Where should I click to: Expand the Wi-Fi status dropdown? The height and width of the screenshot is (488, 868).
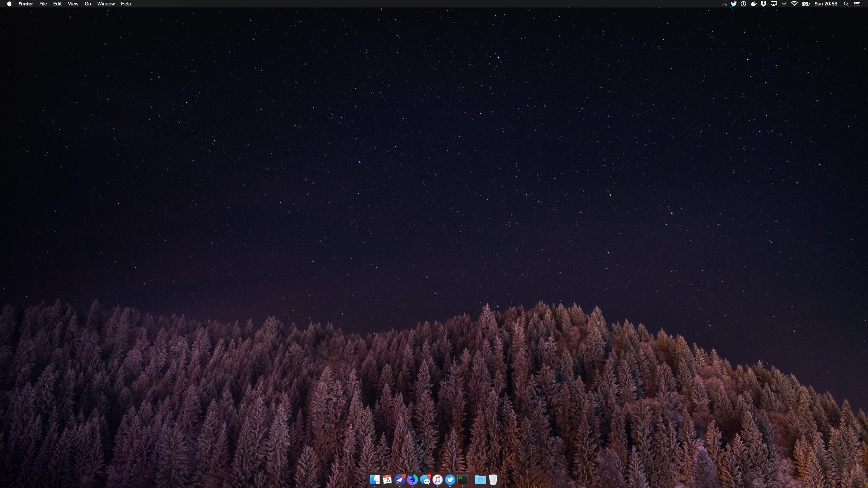(x=794, y=4)
